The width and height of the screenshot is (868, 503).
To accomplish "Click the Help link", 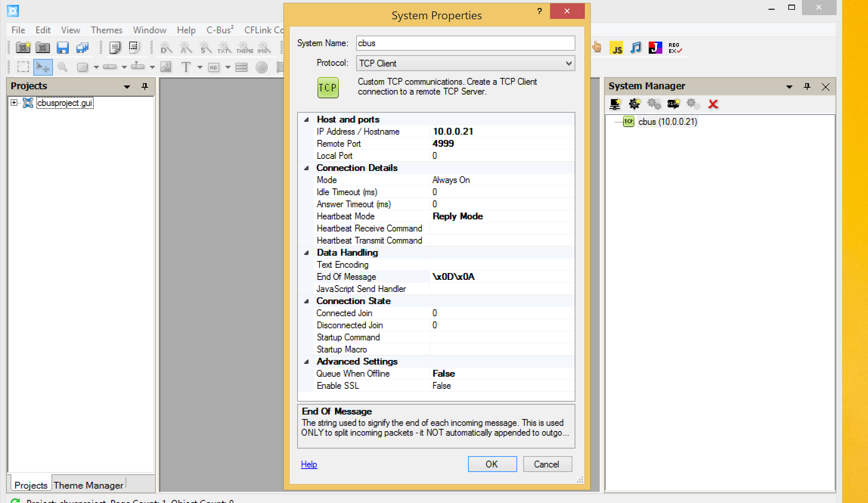I will 309,464.
